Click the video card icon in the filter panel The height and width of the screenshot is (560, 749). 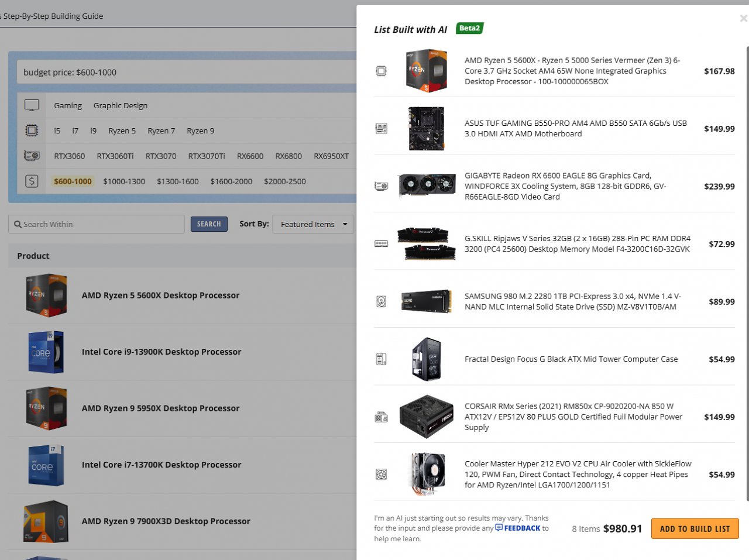pos(32,156)
